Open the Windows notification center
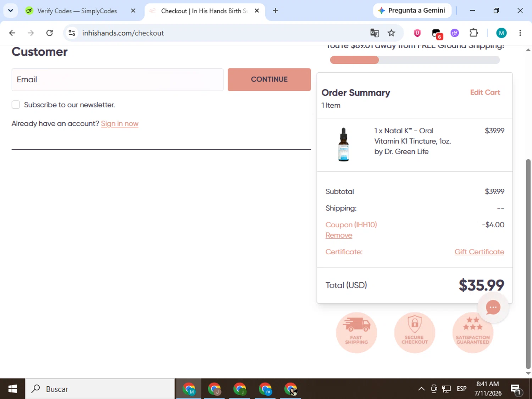Viewport: 532px width, 399px height. [516, 389]
